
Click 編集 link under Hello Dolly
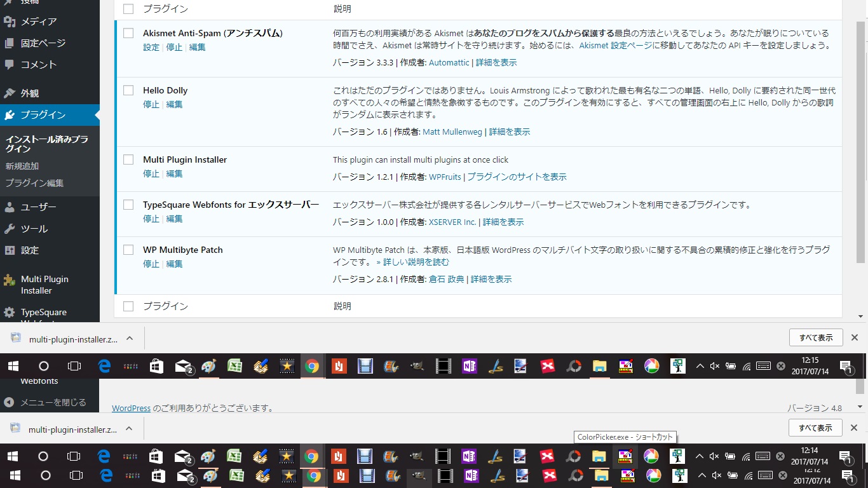click(174, 104)
